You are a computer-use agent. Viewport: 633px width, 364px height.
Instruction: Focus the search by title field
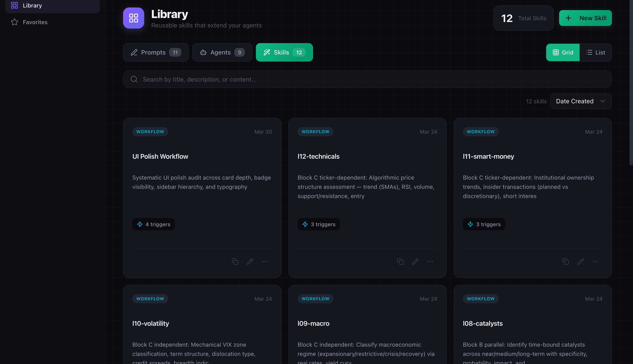(x=367, y=79)
